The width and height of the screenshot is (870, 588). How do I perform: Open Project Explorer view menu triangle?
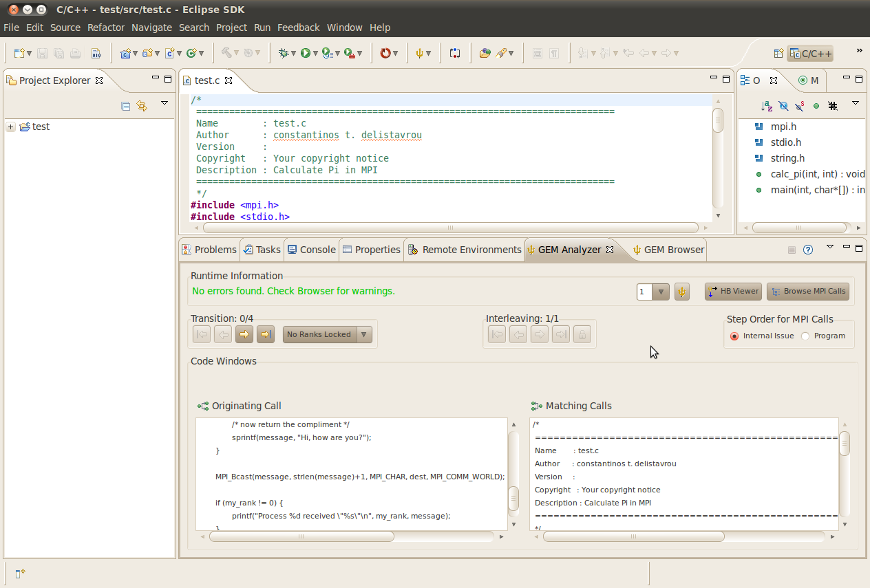click(x=165, y=103)
